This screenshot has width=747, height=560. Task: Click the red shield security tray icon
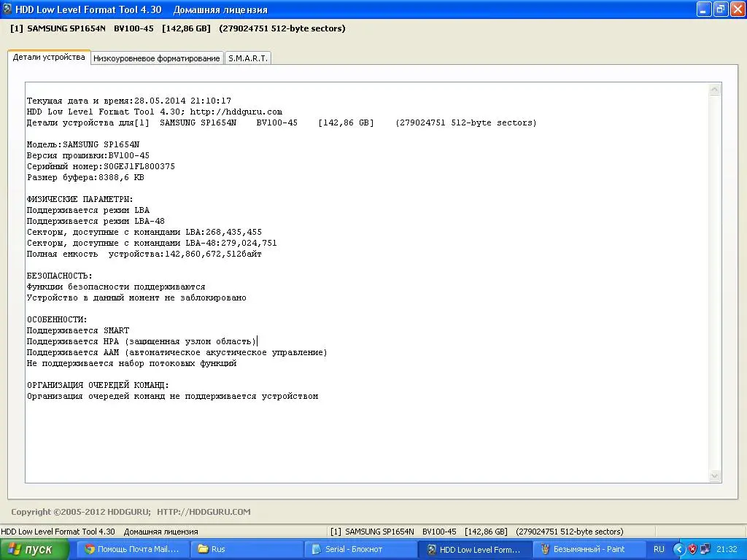click(693, 549)
